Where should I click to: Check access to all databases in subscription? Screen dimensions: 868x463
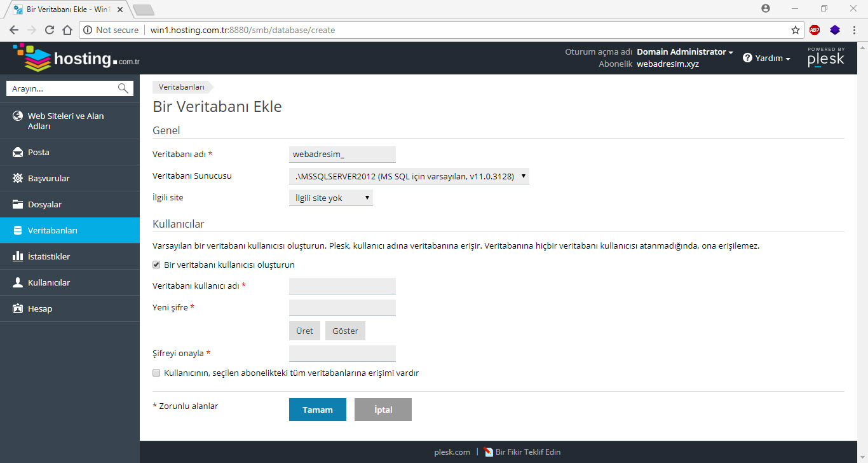pos(156,373)
